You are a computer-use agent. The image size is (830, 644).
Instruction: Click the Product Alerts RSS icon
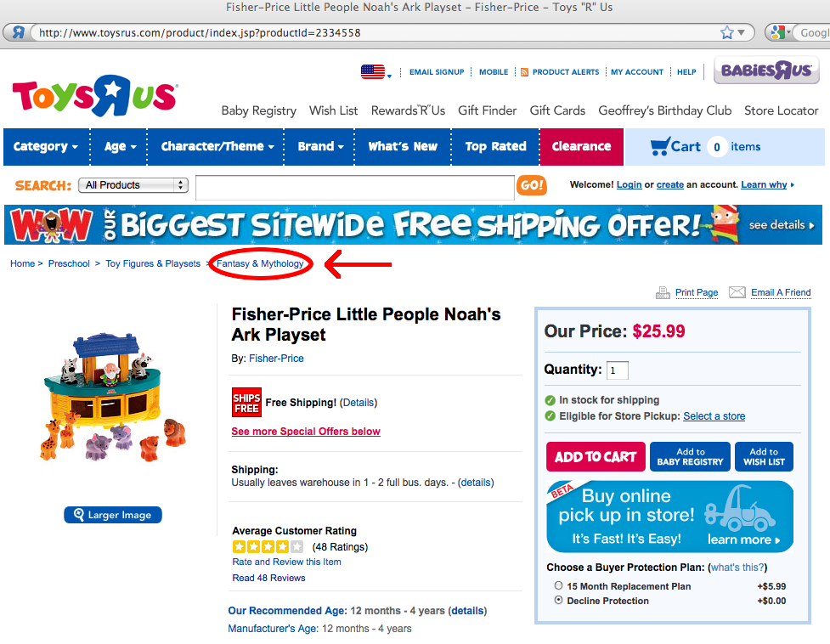[x=524, y=72]
